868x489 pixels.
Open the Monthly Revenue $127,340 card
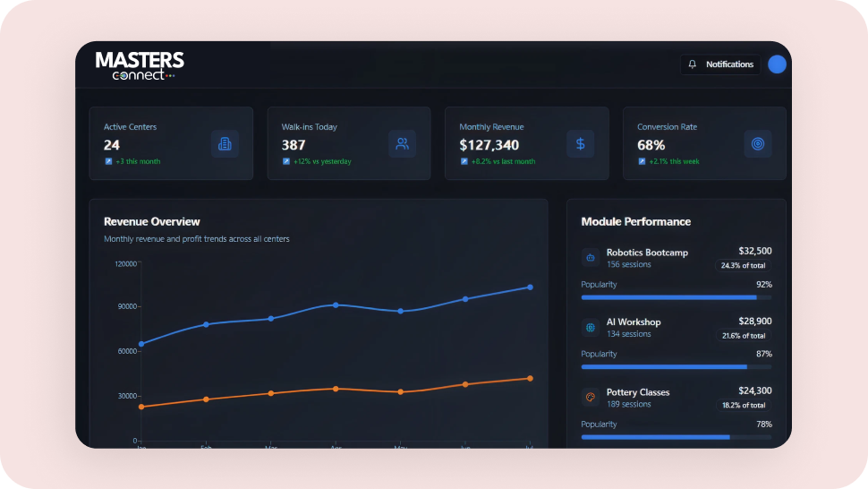(x=526, y=143)
